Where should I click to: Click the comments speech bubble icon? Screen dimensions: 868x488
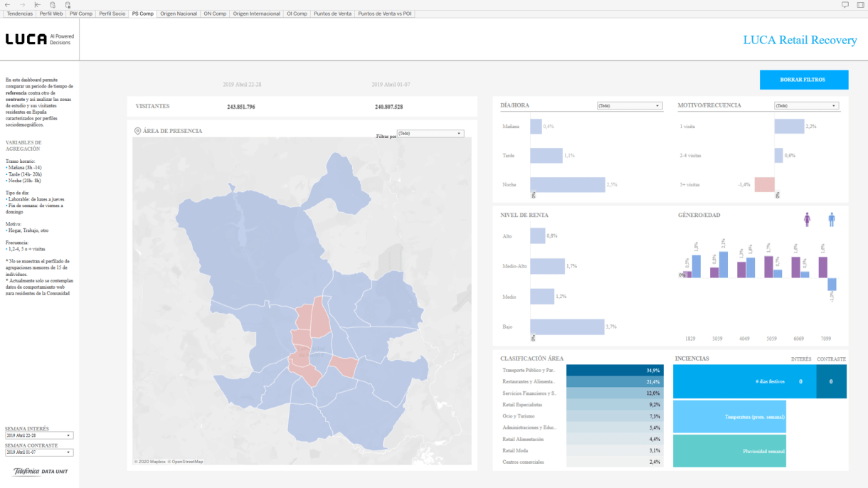tap(845, 4)
